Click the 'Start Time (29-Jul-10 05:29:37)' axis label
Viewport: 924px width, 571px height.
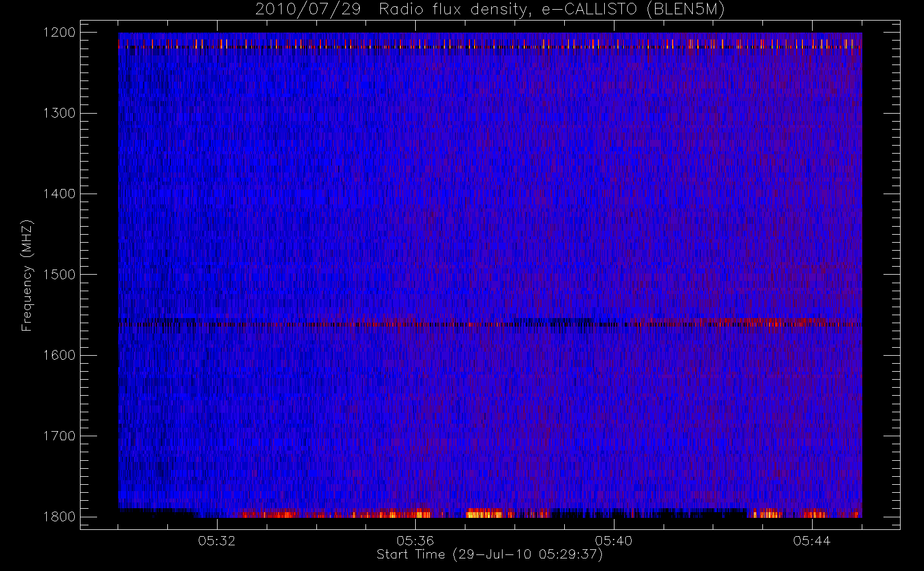tap(489, 554)
